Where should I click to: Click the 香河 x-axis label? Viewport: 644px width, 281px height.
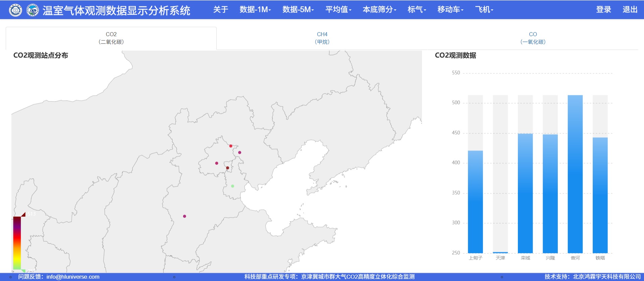coord(575,258)
